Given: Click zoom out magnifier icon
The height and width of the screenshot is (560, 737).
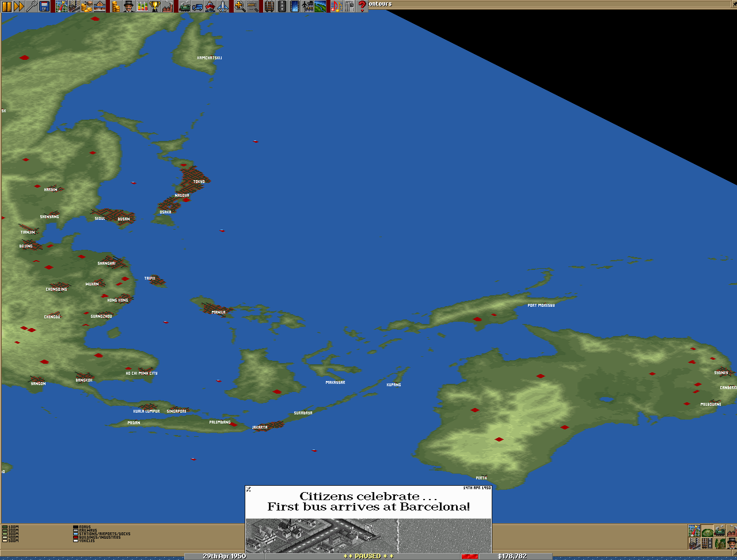Looking at the screenshot, I should click(x=252, y=6).
